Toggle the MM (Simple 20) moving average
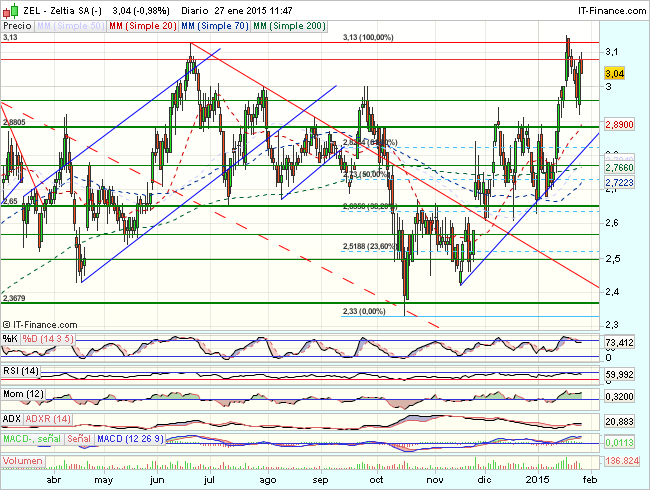Image resolution: width=650 pixels, height=490 pixels. [x=142, y=23]
